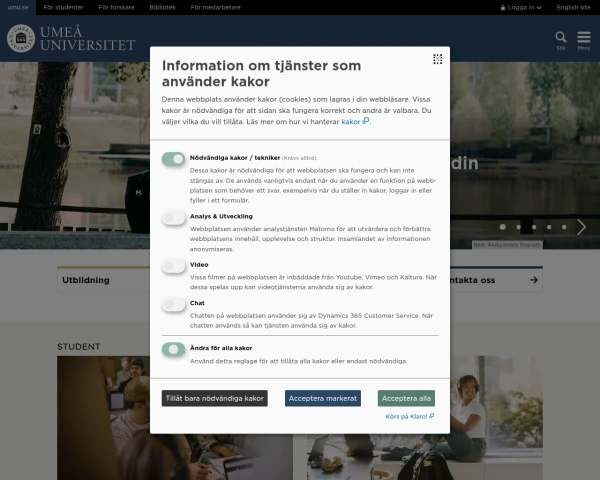This screenshot has height=480, width=600.
Task: Click the arrow on Kontakta oss card
Action: coord(534,280)
